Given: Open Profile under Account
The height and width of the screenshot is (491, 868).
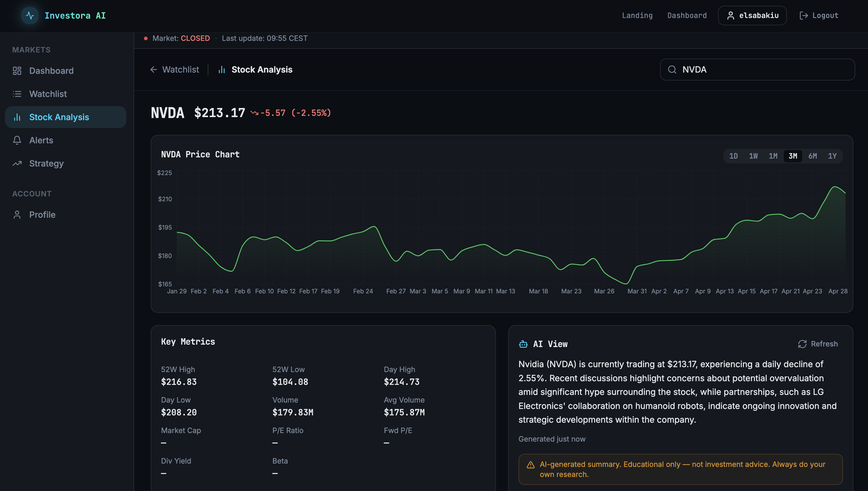Looking at the screenshot, I should point(66,215).
